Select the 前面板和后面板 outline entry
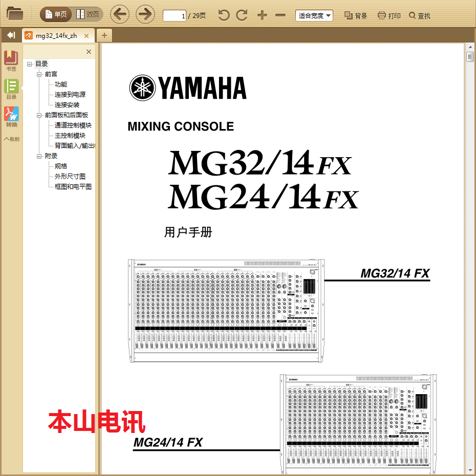This screenshot has width=476, height=476. [67, 115]
